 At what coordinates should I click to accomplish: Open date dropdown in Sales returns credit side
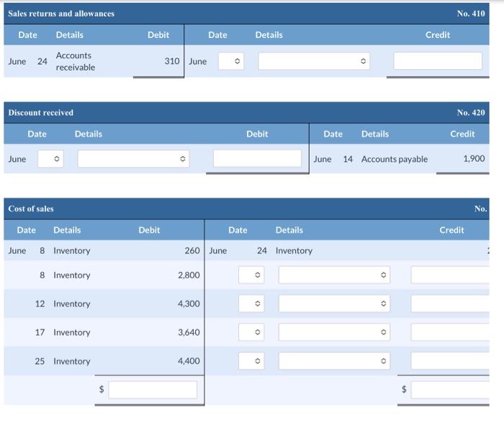[231, 61]
